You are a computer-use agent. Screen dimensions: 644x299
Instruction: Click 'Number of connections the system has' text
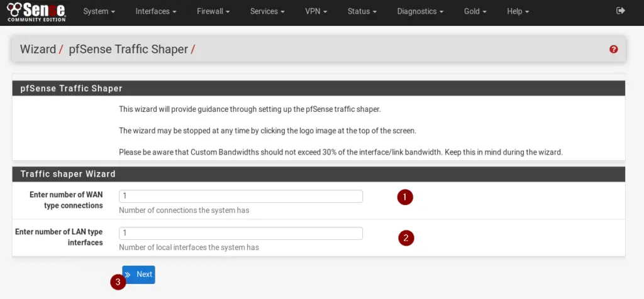[x=184, y=210]
